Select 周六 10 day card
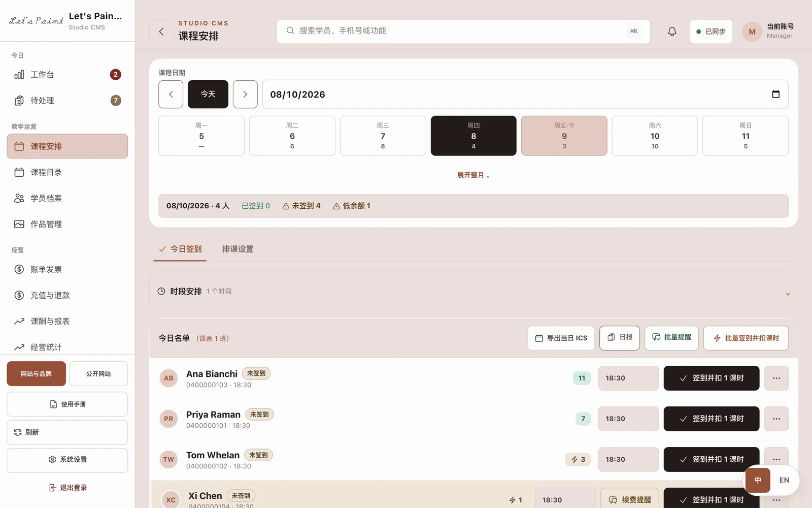This screenshot has height=508, width=812. [x=655, y=136]
